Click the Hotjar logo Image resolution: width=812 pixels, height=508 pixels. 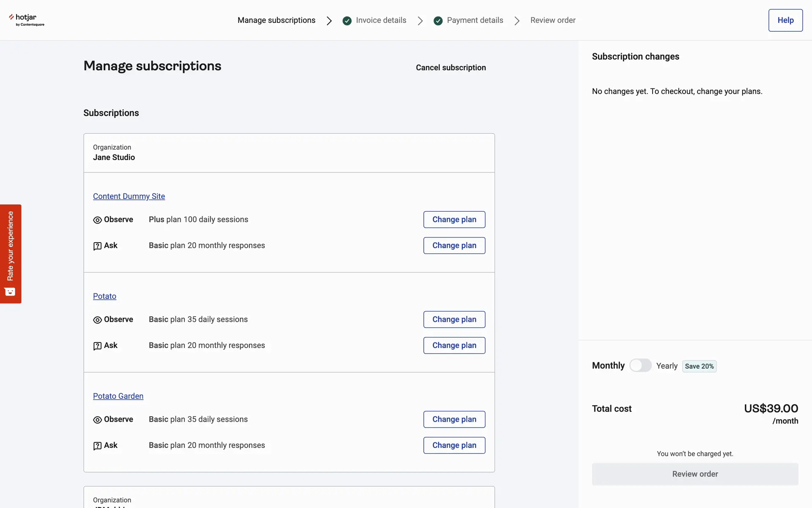(26, 20)
